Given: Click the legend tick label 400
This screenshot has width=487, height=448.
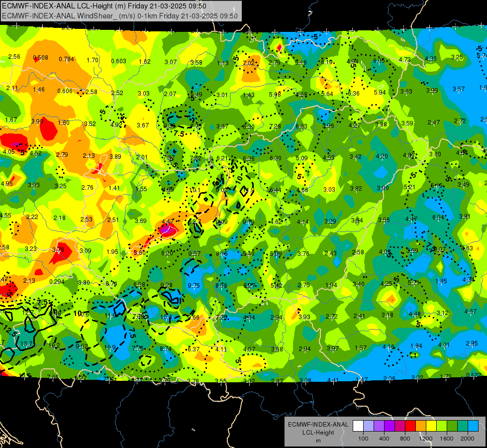Looking at the screenshot, I should coord(384,439).
